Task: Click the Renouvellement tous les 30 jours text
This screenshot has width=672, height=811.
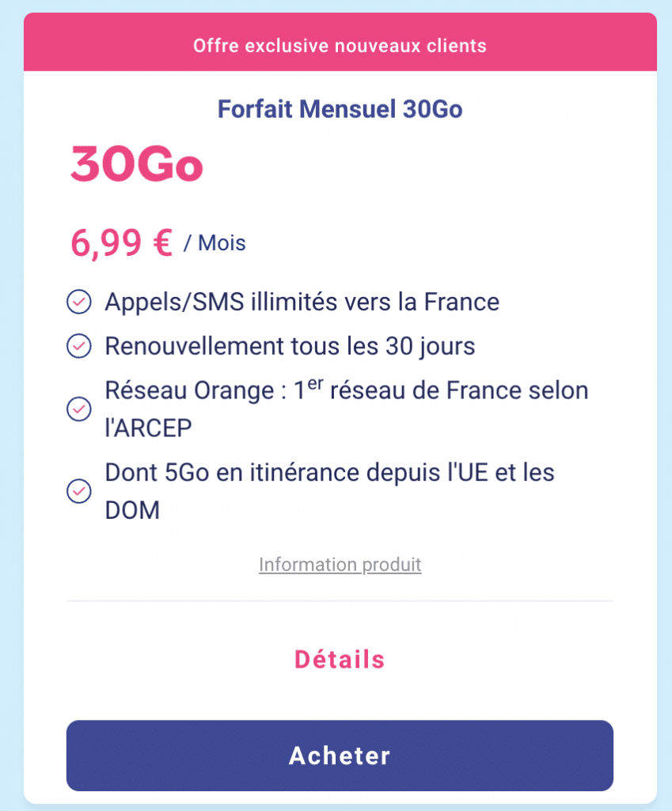Action: [x=290, y=346]
